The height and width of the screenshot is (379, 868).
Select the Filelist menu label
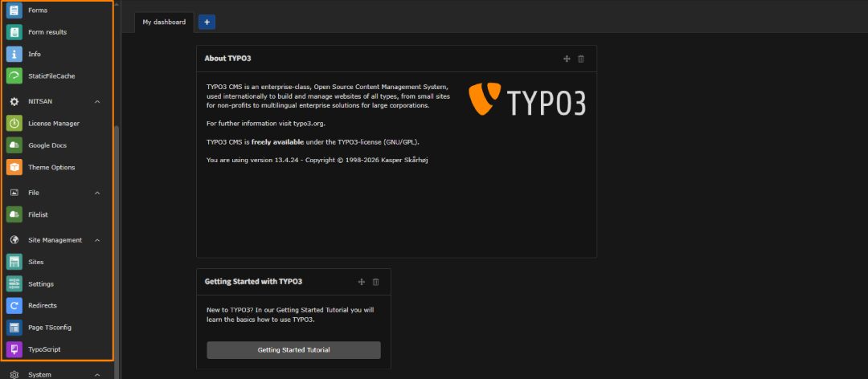39,214
